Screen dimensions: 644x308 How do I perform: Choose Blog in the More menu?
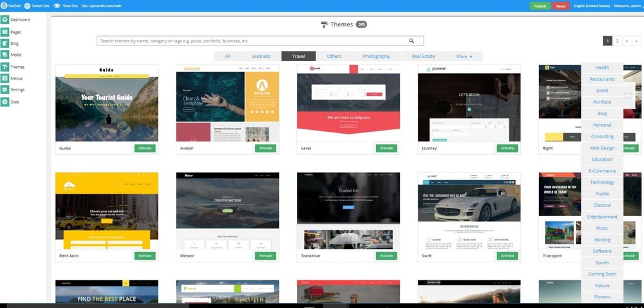click(602, 114)
